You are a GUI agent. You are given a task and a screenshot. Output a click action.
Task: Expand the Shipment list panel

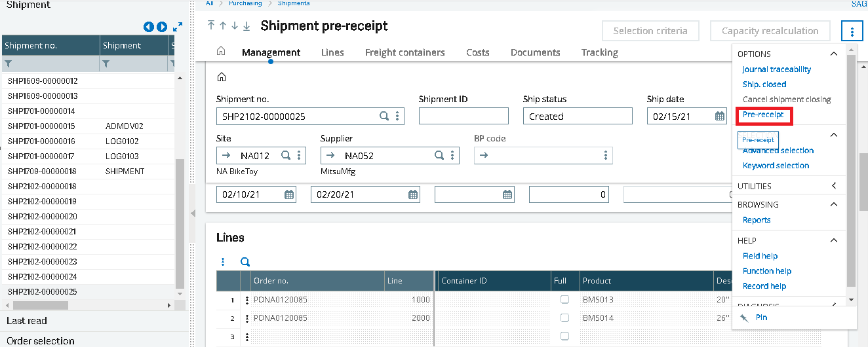coord(178,27)
